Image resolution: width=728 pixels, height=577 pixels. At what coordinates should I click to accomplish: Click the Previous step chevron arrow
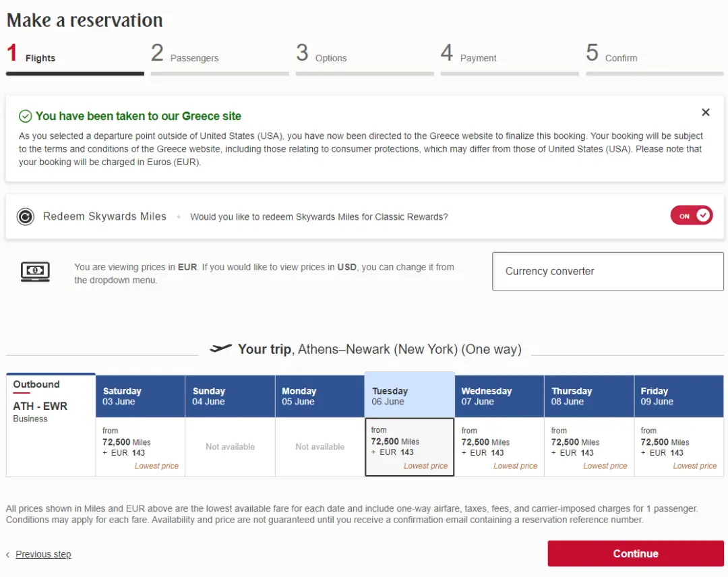pyautogui.click(x=8, y=555)
